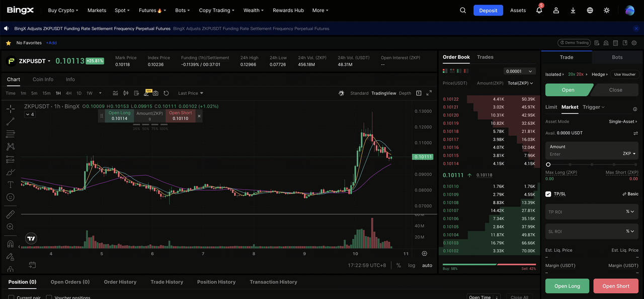Switch to the Trades tab
644x299 pixels.
(x=485, y=57)
